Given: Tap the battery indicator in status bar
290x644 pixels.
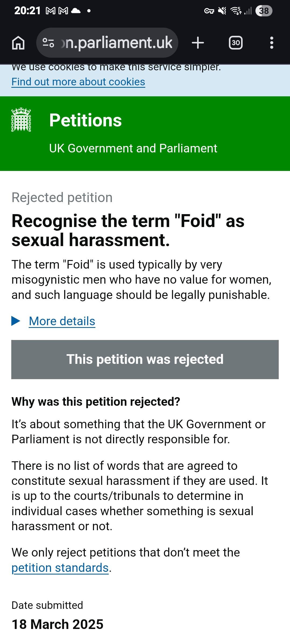Looking at the screenshot, I should click(x=264, y=11).
